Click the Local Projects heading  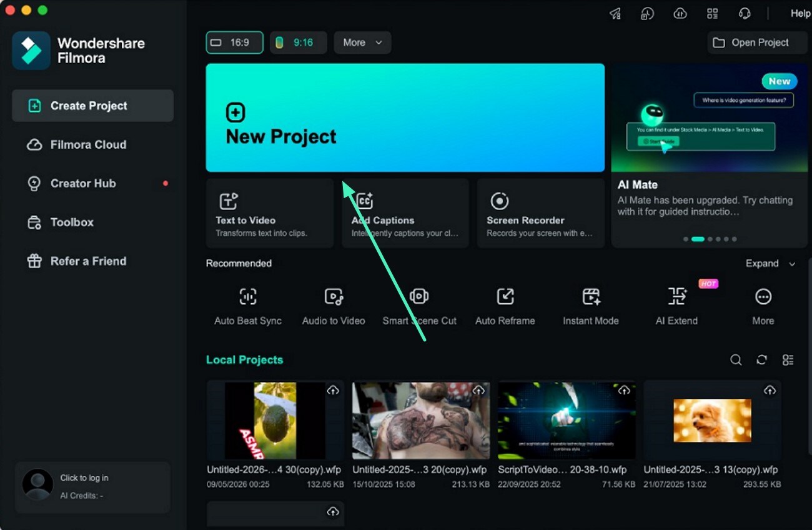coord(244,359)
